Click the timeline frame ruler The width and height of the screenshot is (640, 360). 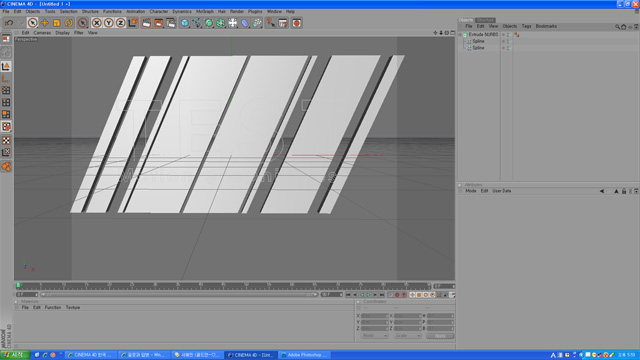tap(223, 286)
